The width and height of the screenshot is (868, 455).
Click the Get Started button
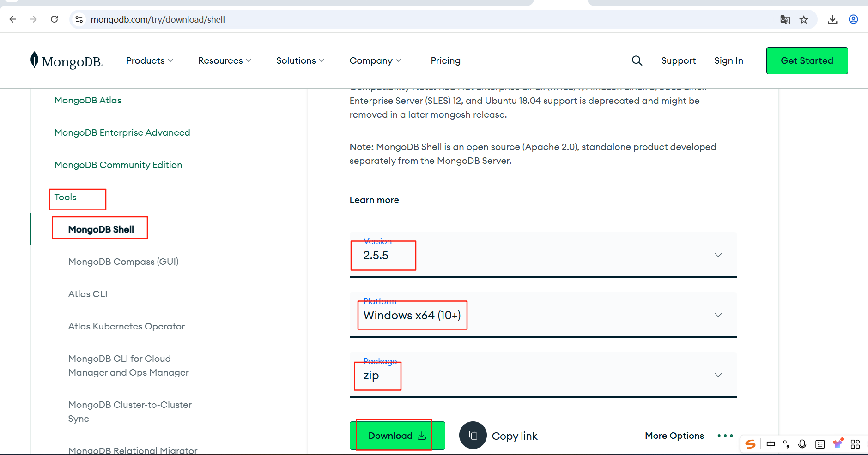click(807, 60)
